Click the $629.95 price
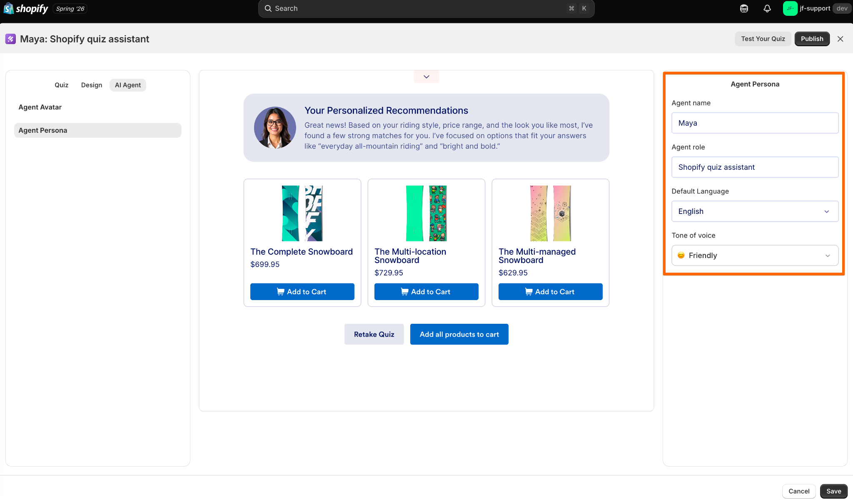Viewport: 853px width, 504px height. click(x=513, y=273)
